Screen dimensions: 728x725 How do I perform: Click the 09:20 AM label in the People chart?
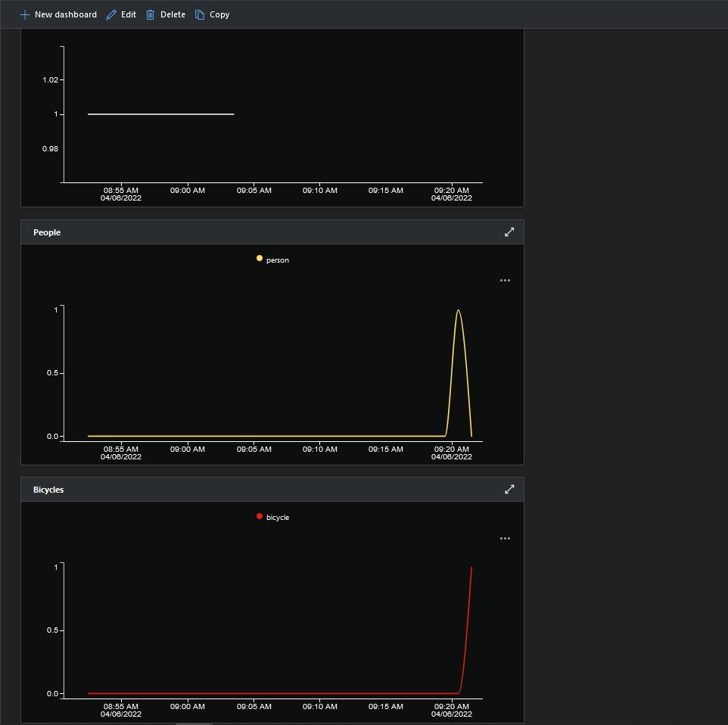[452, 449]
